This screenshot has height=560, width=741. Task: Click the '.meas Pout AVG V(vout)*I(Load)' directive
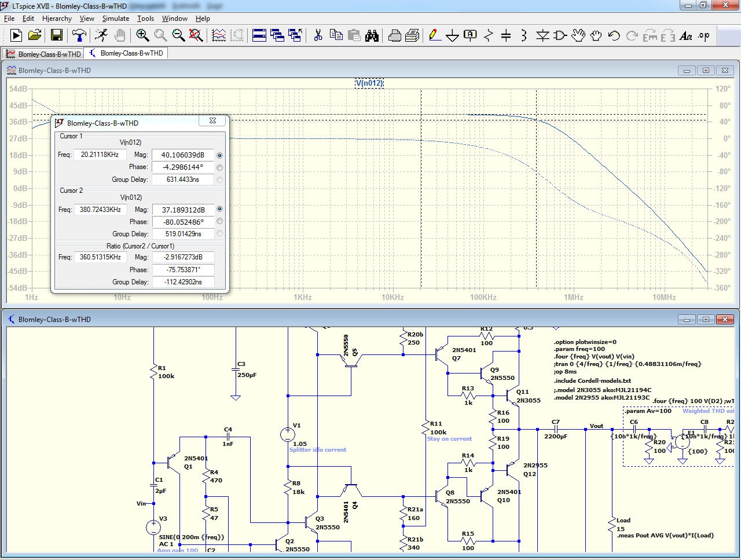(x=665, y=536)
